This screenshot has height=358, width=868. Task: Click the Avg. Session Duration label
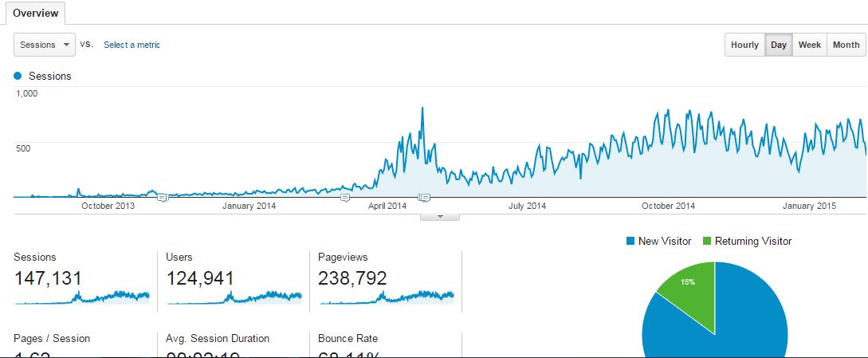click(218, 338)
